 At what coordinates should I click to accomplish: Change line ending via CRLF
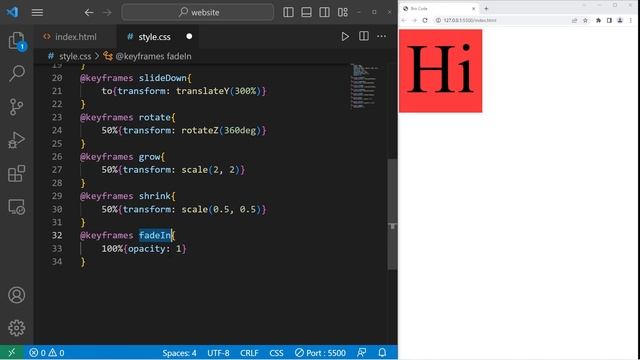pos(249,353)
